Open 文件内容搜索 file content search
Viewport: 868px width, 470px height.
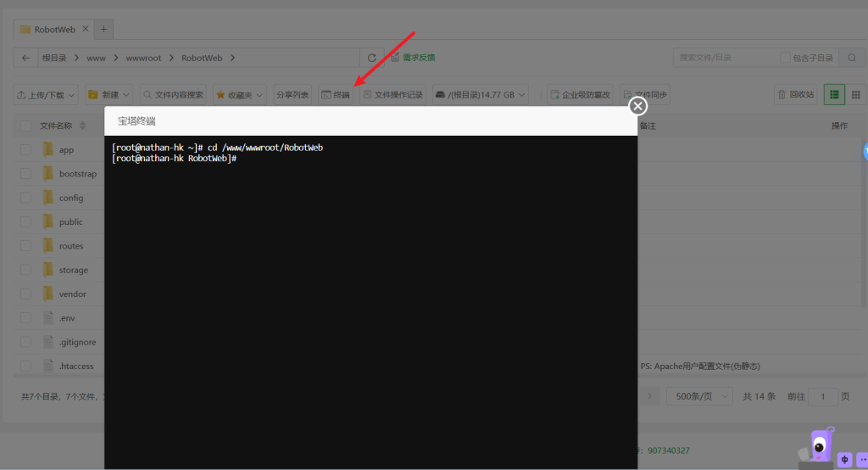(x=172, y=94)
